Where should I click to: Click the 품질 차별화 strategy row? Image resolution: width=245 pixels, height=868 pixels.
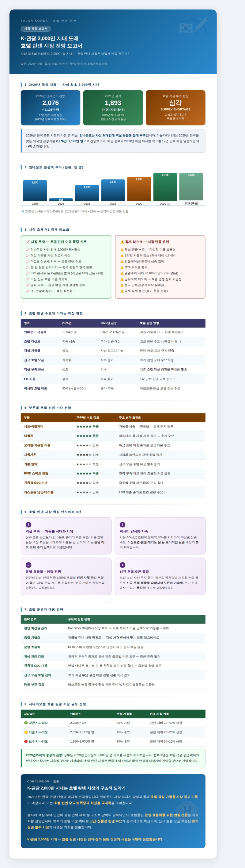(x=113, y=638)
